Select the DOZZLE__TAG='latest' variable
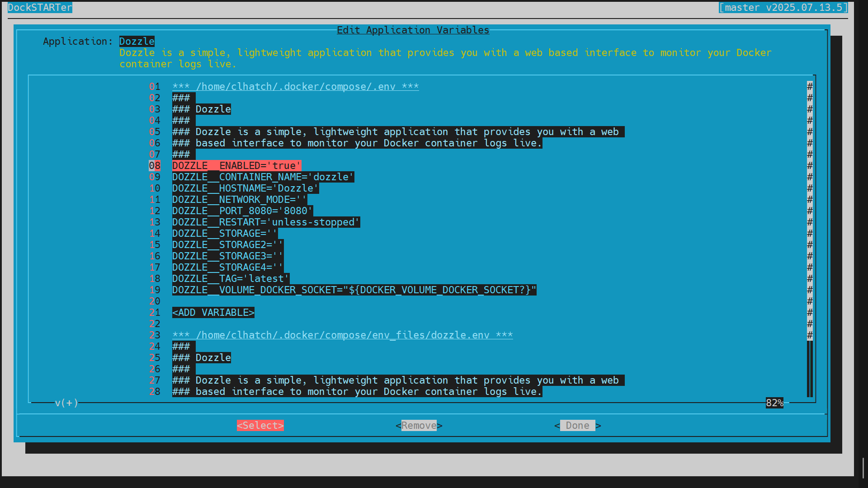The height and width of the screenshot is (488, 868). tap(231, 279)
